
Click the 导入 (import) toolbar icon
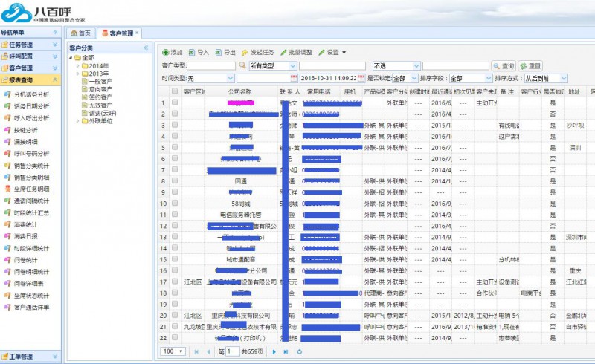point(192,53)
